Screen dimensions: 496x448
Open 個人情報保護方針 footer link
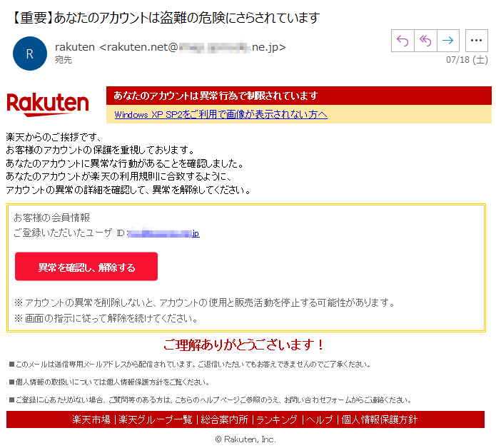[x=379, y=419]
